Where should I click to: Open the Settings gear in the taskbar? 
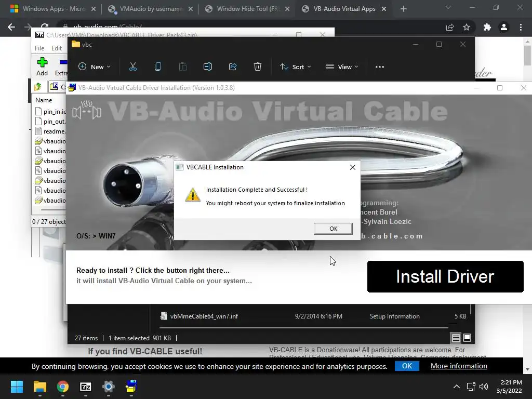(x=109, y=387)
